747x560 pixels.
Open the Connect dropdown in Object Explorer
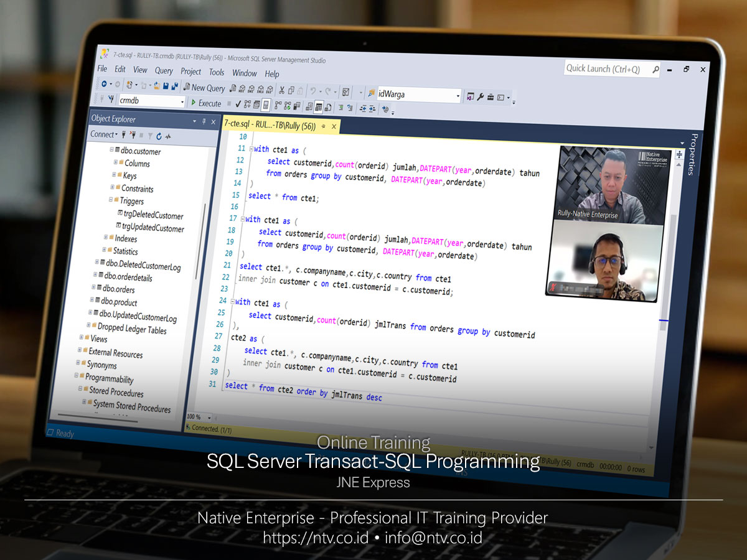pos(115,134)
